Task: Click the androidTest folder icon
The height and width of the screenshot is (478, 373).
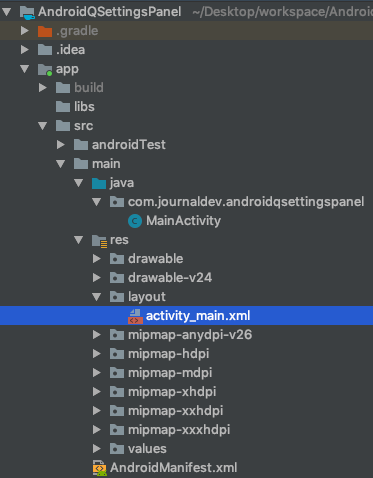Action: pyautogui.click(x=81, y=145)
